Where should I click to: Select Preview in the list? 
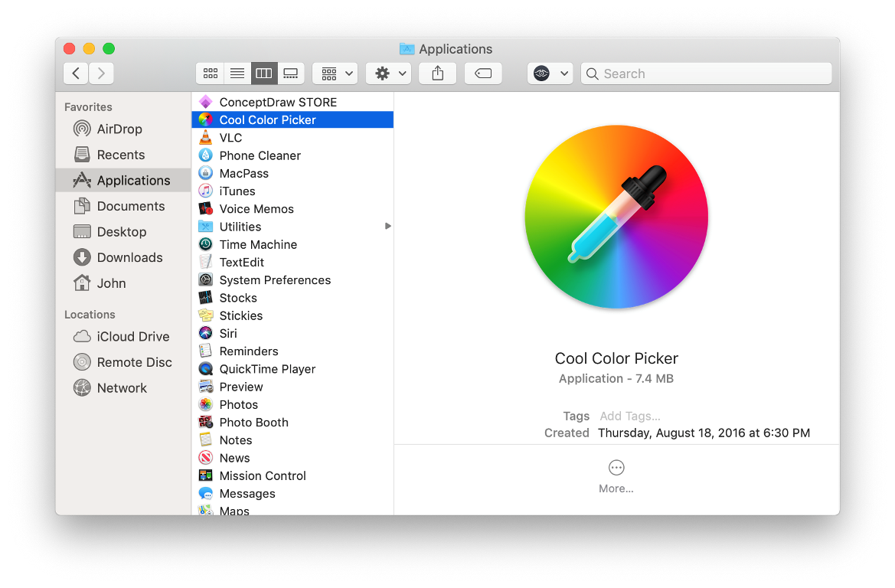coord(292,387)
